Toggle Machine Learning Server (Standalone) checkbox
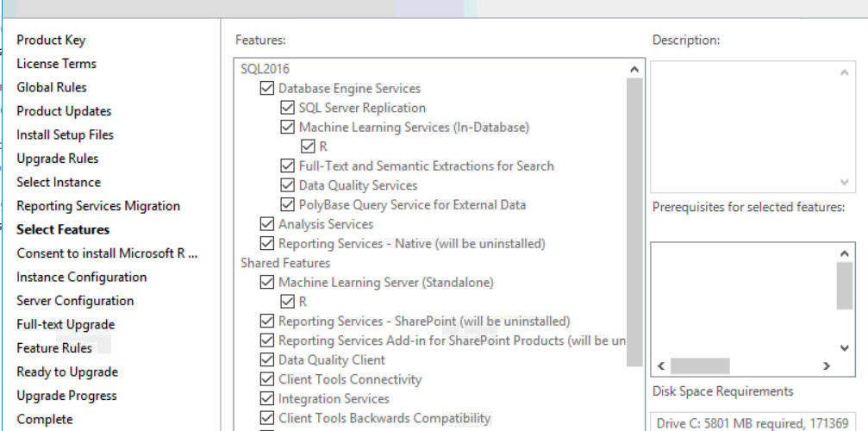Screen dimensions: 868x431 click(x=267, y=283)
